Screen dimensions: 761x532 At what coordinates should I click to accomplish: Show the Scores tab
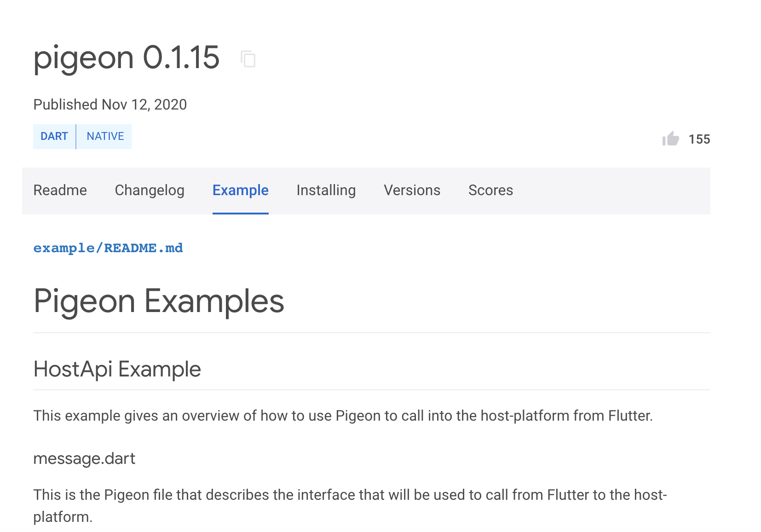(x=491, y=191)
